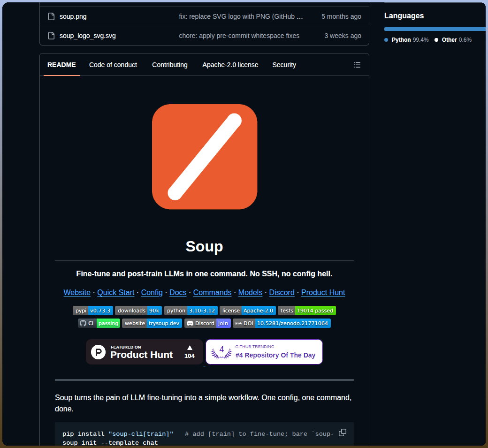Screen dimensions: 488x448
Task: Click the Python 99.4% language entry
Action: point(406,40)
